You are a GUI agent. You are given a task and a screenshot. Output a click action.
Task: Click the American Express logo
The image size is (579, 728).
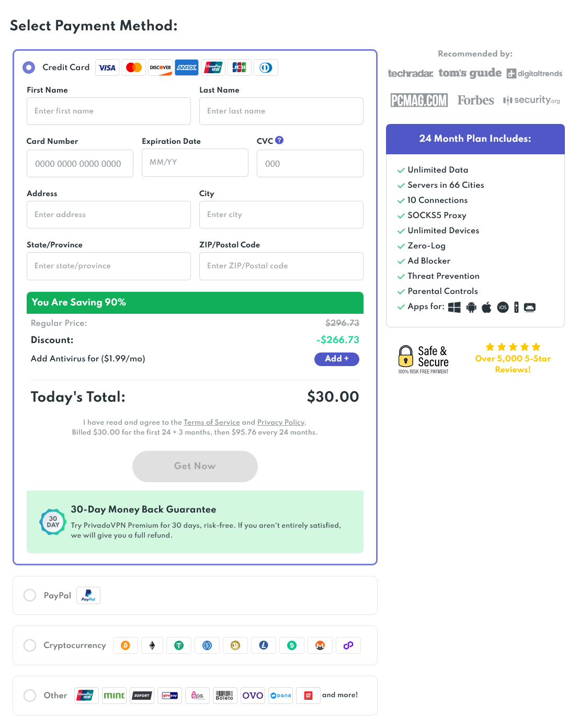[187, 67]
